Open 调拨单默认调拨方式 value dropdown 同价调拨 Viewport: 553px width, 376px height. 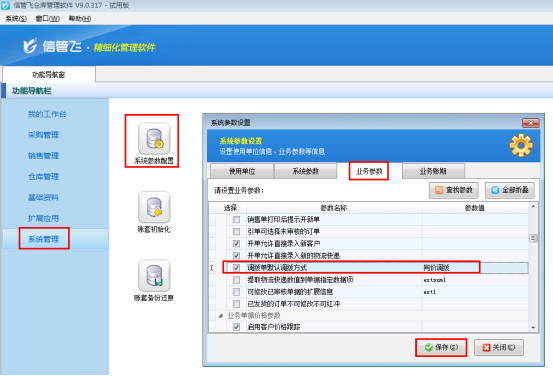(475, 268)
